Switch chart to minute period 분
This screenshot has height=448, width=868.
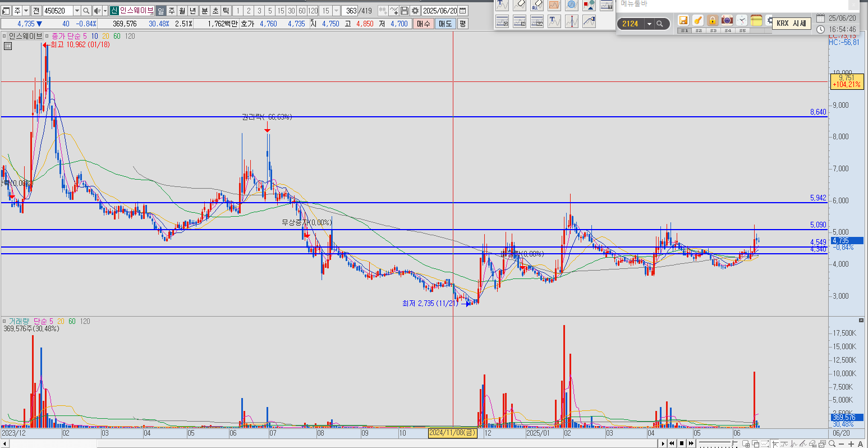tap(204, 11)
